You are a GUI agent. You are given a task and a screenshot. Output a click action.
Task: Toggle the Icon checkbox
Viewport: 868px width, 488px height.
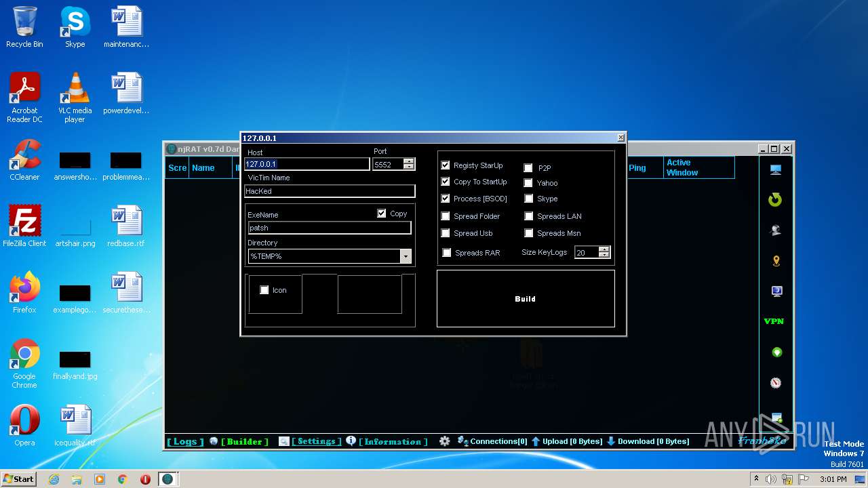264,290
